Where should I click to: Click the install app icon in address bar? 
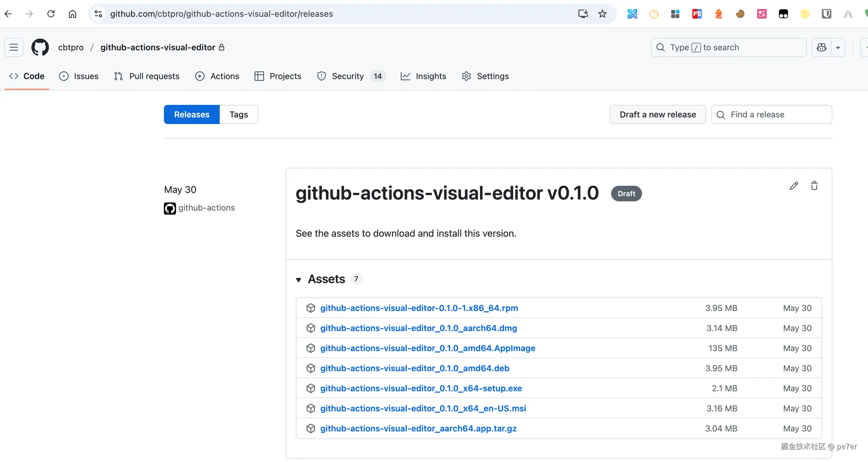point(583,14)
